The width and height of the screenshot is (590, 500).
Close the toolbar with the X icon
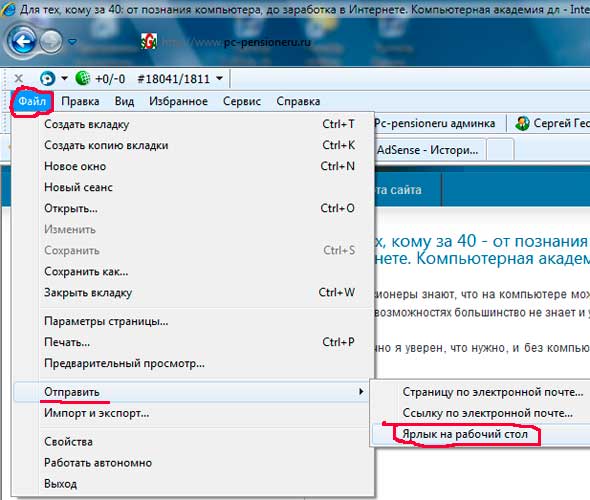click(x=18, y=78)
